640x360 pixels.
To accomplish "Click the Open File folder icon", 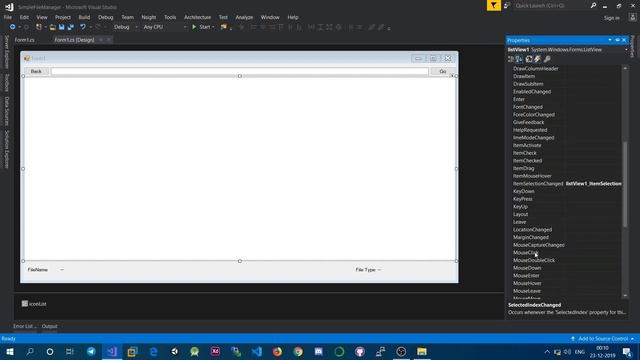I will (53, 27).
